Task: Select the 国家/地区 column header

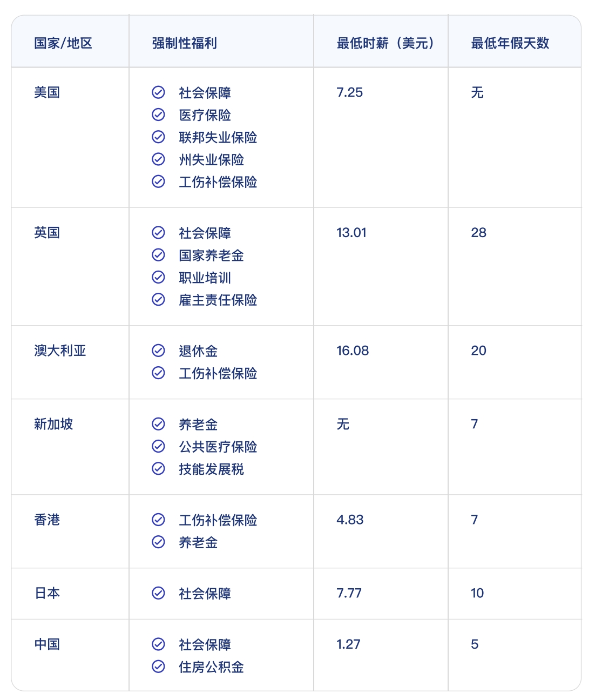Action: point(63,43)
